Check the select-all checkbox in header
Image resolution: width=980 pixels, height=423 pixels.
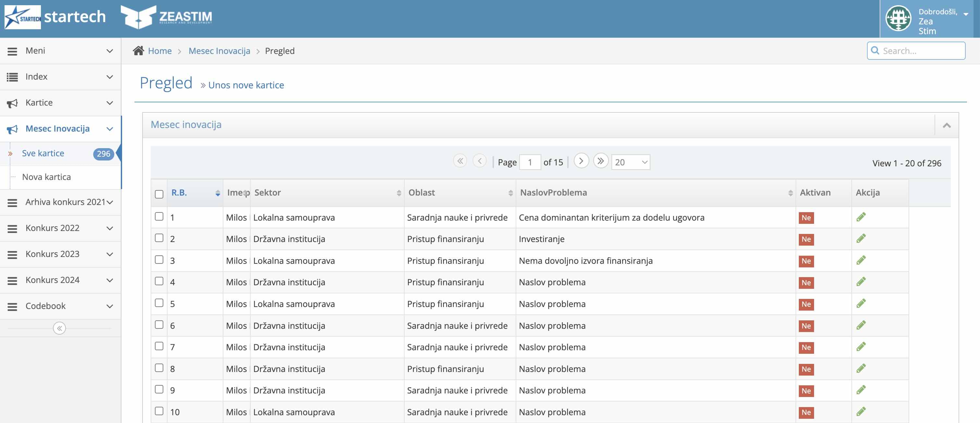tap(159, 194)
